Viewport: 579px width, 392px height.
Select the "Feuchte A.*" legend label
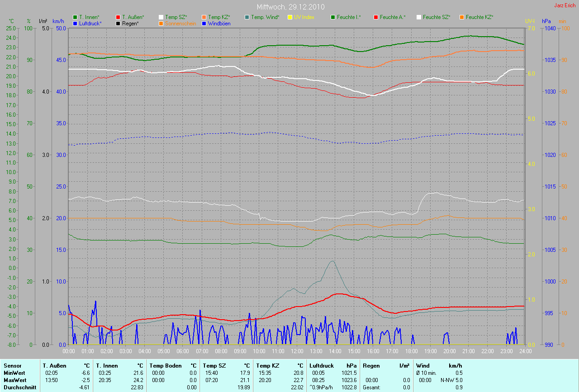(393, 17)
